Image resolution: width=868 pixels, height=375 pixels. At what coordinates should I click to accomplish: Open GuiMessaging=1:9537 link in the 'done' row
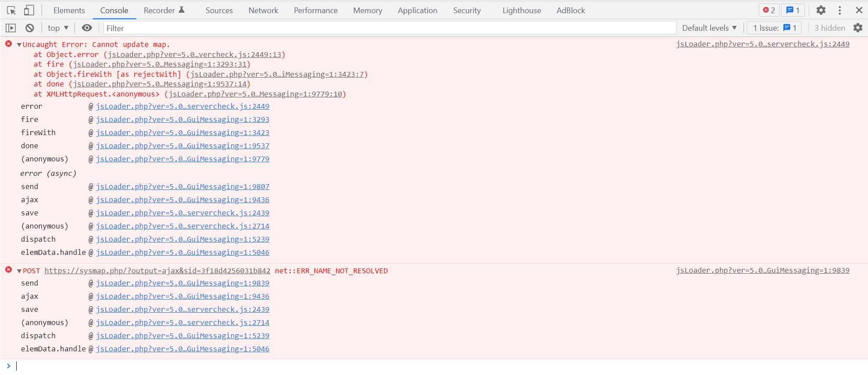[x=183, y=146]
